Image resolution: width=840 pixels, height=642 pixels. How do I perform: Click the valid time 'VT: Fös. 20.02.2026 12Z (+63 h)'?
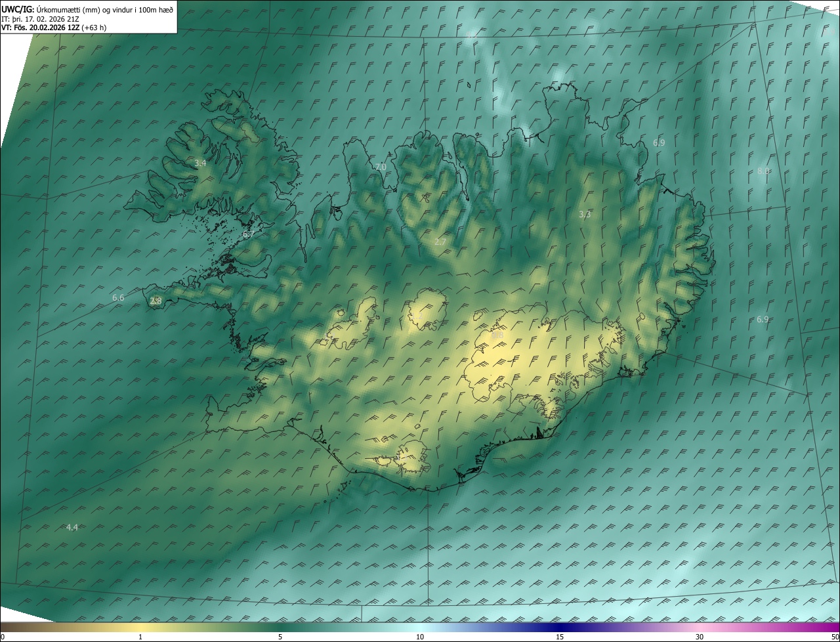54,28
